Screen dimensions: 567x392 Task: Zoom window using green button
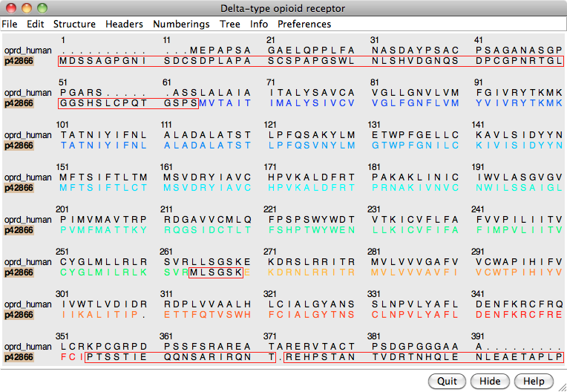42,8
